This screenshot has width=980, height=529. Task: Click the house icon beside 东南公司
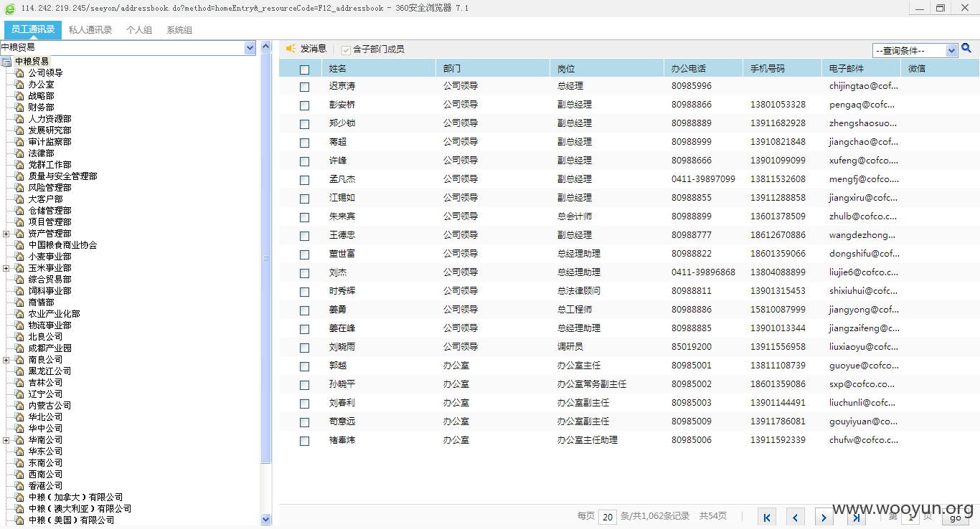click(x=19, y=463)
